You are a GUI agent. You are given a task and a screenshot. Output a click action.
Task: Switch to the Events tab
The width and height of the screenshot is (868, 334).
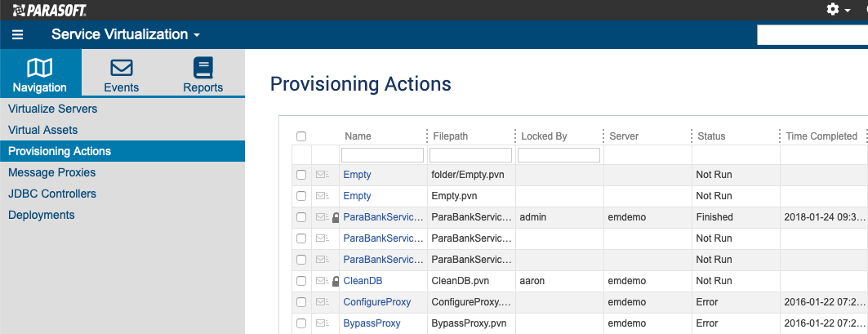point(121,73)
